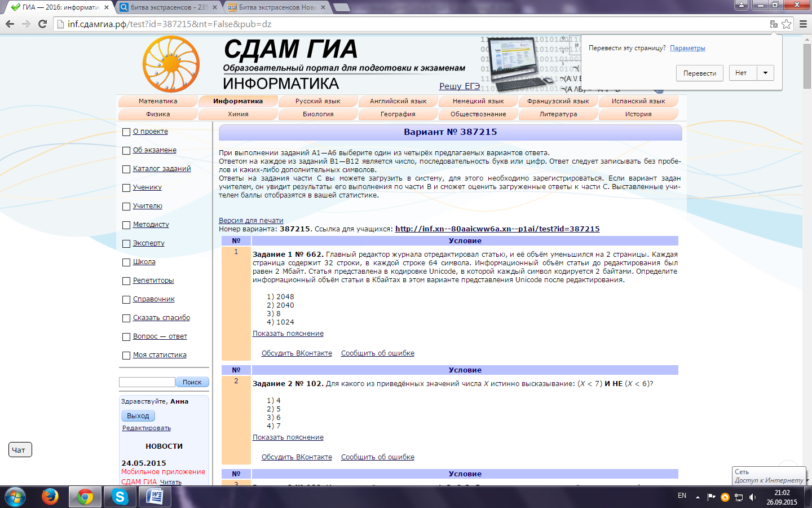Open Skype from the taskbar
Screen dimensions: 812x508
(x=120, y=497)
